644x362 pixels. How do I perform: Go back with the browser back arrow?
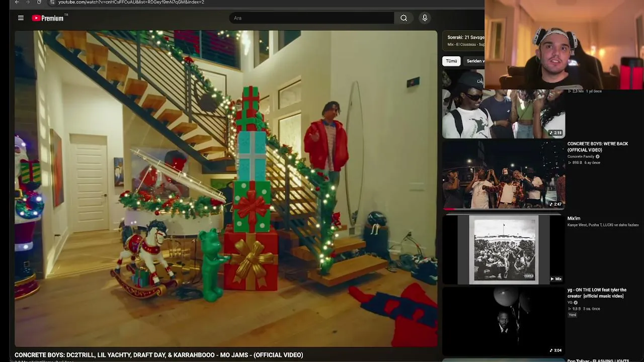[17, 2]
